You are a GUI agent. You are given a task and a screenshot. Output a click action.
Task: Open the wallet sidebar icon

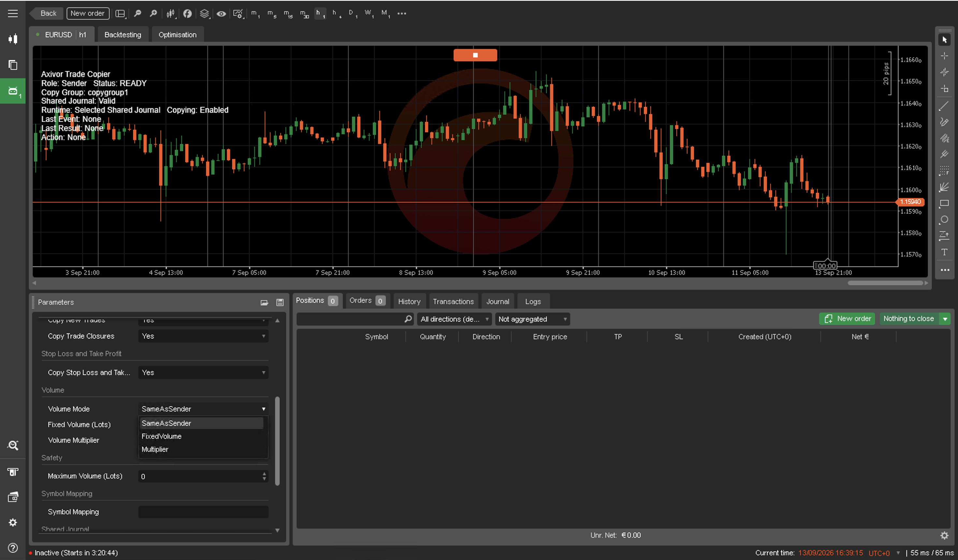point(12,497)
